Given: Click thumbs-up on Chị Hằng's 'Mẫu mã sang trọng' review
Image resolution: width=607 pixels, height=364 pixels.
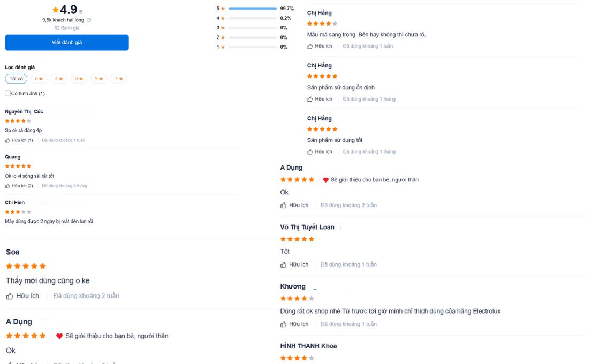Looking at the screenshot, I should pyautogui.click(x=310, y=46).
